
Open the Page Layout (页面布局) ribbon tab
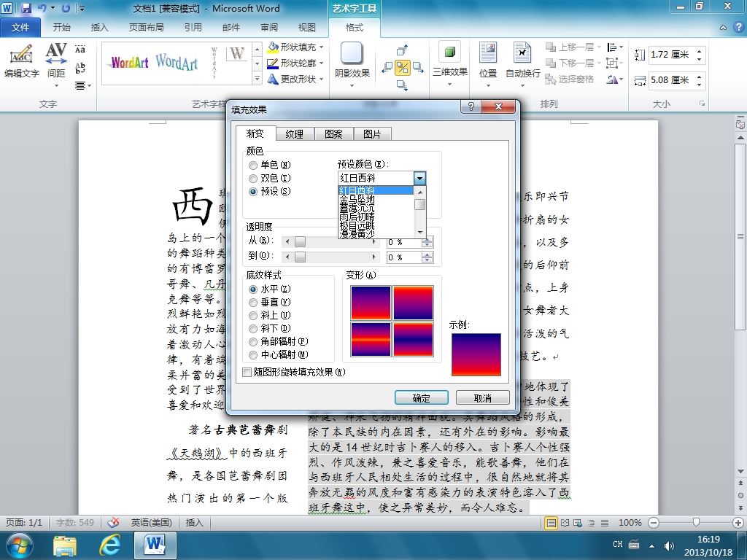tap(146, 28)
